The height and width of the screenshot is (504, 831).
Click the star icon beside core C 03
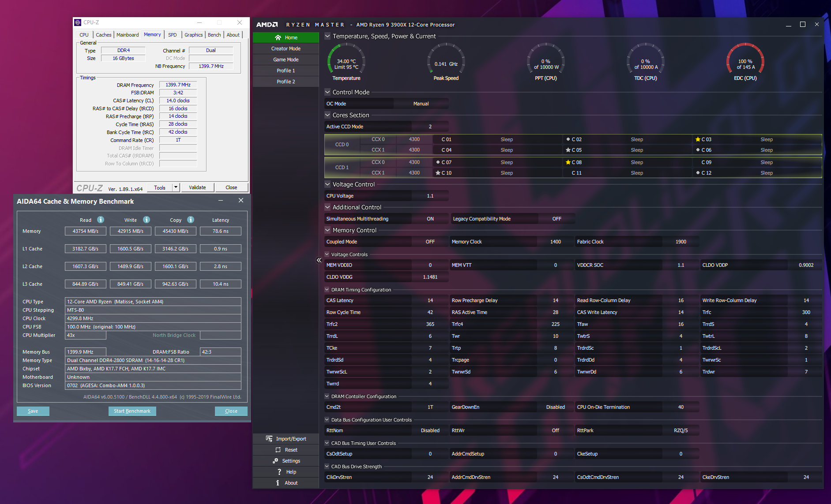click(x=698, y=139)
